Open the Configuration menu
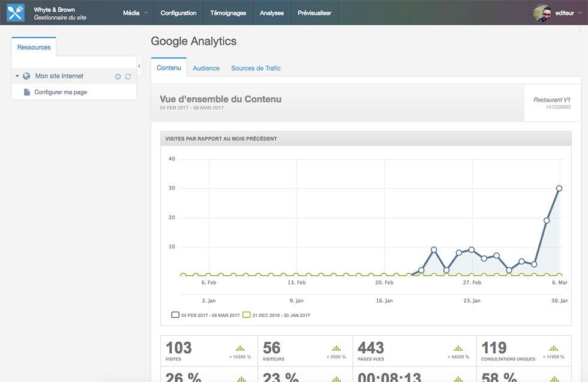This screenshot has width=588, height=382. 178,13
